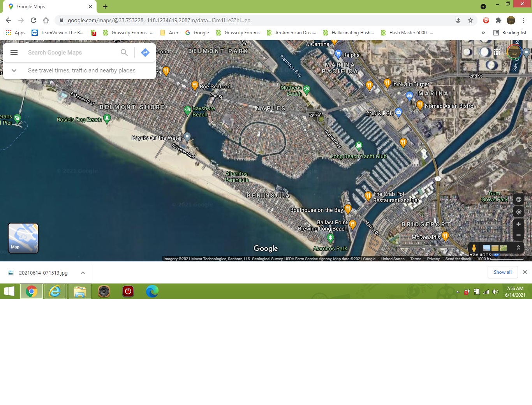Screen dimensions: 532x405
Task: Open the Hash Master 5000 bookmark
Action: (x=407, y=33)
